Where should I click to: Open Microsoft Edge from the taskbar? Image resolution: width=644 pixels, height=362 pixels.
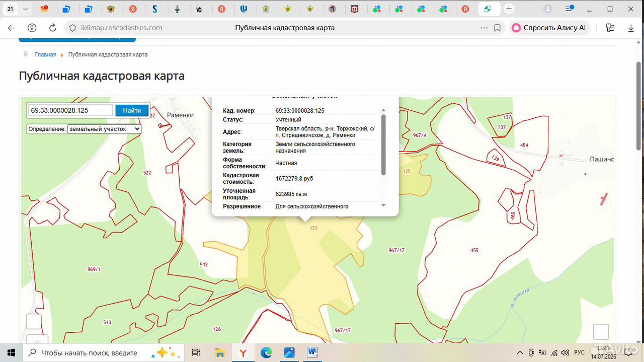pos(266,353)
